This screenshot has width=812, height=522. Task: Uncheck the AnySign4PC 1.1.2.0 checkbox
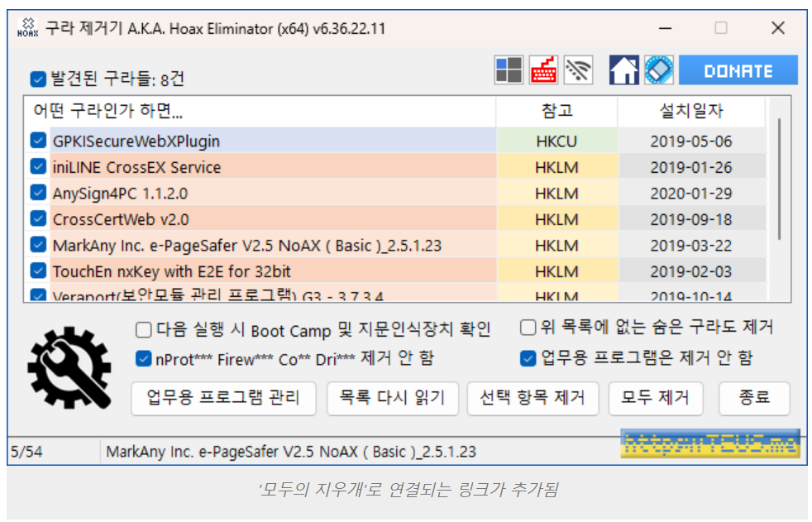coord(38,192)
